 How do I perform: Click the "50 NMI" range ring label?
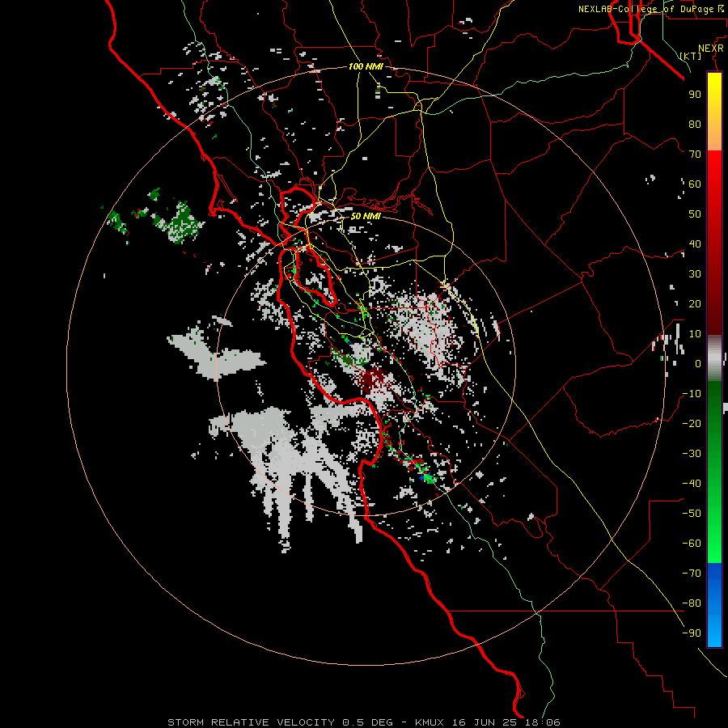[x=366, y=216]
